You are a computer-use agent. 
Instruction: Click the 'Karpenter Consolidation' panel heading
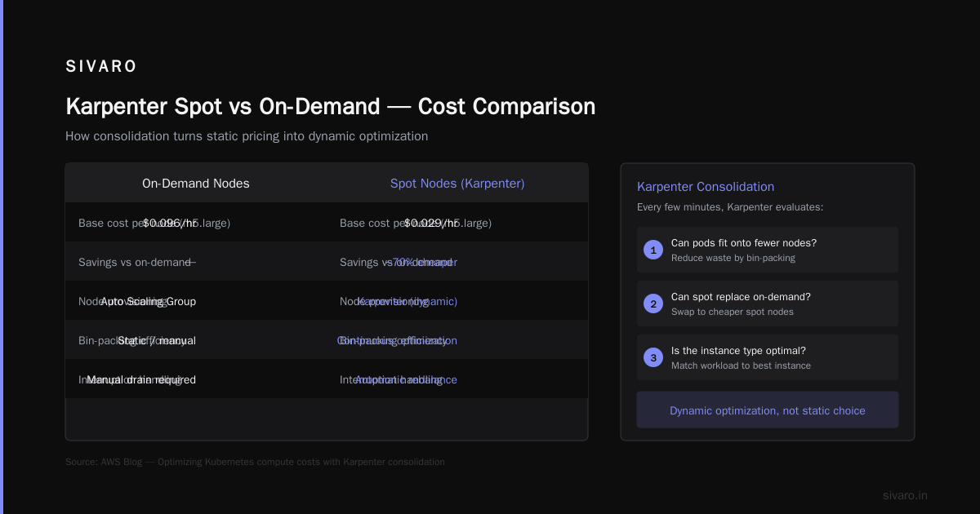pyautogui.click(x=706, y=187)
